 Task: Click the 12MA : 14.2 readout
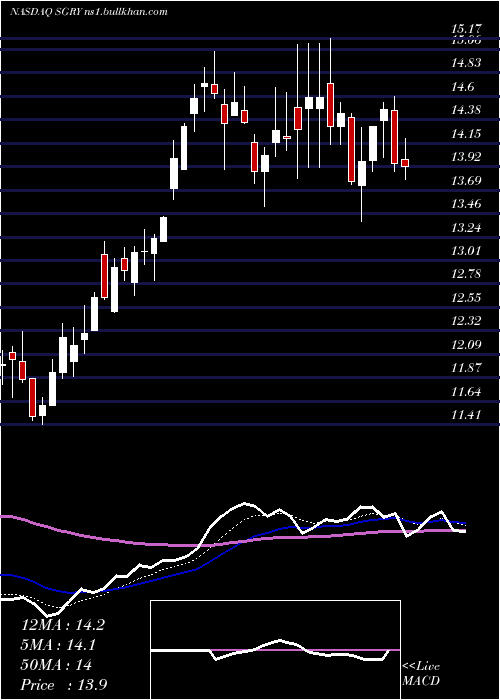[63, 625]
